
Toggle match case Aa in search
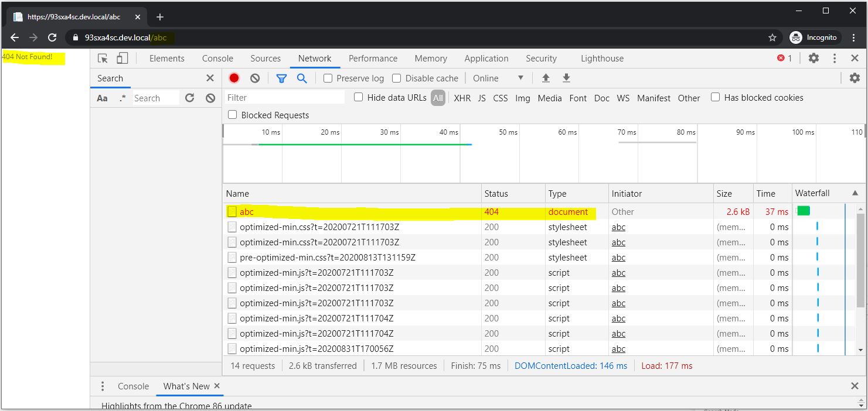(102, 98)
